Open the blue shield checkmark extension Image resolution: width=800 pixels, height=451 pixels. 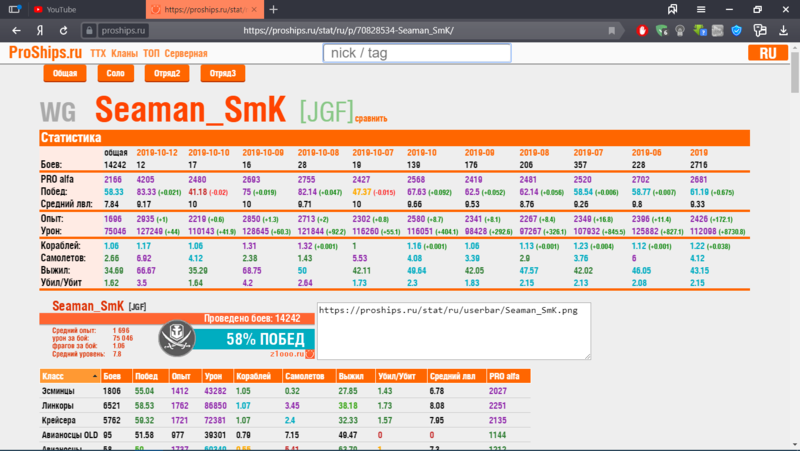[x=736, y=31]
